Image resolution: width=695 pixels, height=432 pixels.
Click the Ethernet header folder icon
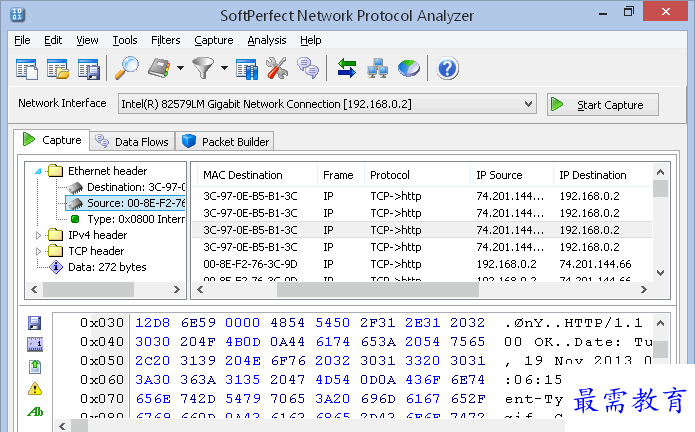point(55,171)
